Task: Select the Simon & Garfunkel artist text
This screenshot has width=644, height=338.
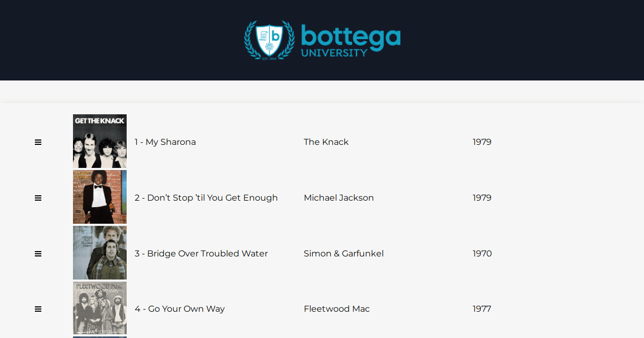Action: (343, 254)
